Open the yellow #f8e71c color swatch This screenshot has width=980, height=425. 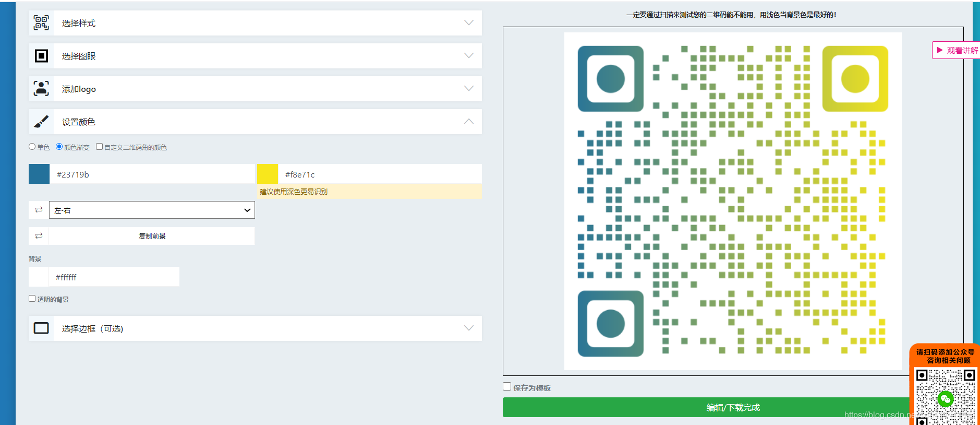coord(268,174)
